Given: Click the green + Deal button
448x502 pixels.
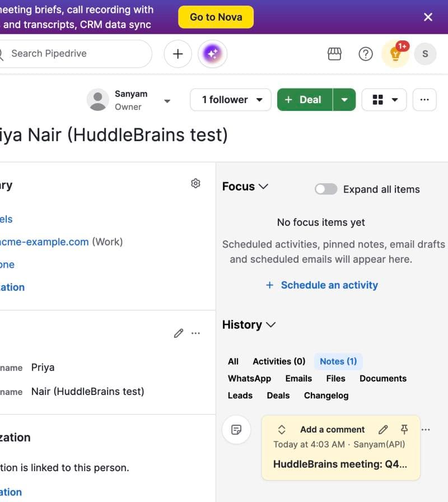Looking at the screenshot, I should [305, 100].
